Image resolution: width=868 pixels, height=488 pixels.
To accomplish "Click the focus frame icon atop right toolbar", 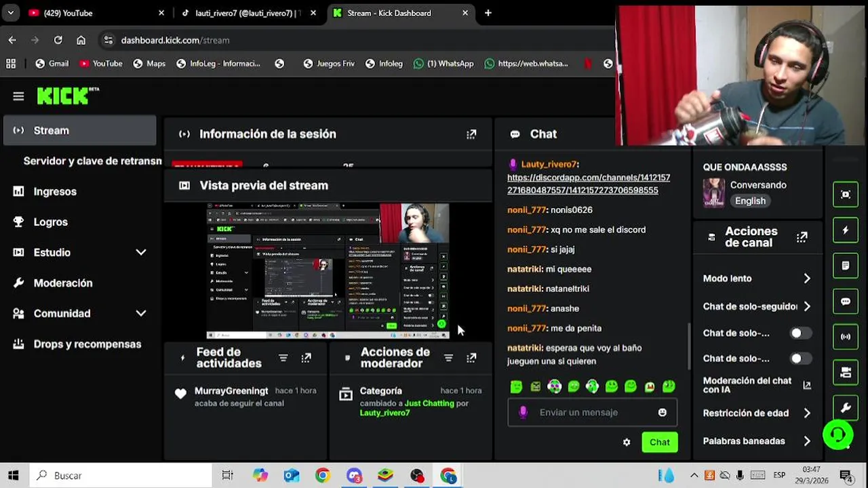I will click(845, 195).
